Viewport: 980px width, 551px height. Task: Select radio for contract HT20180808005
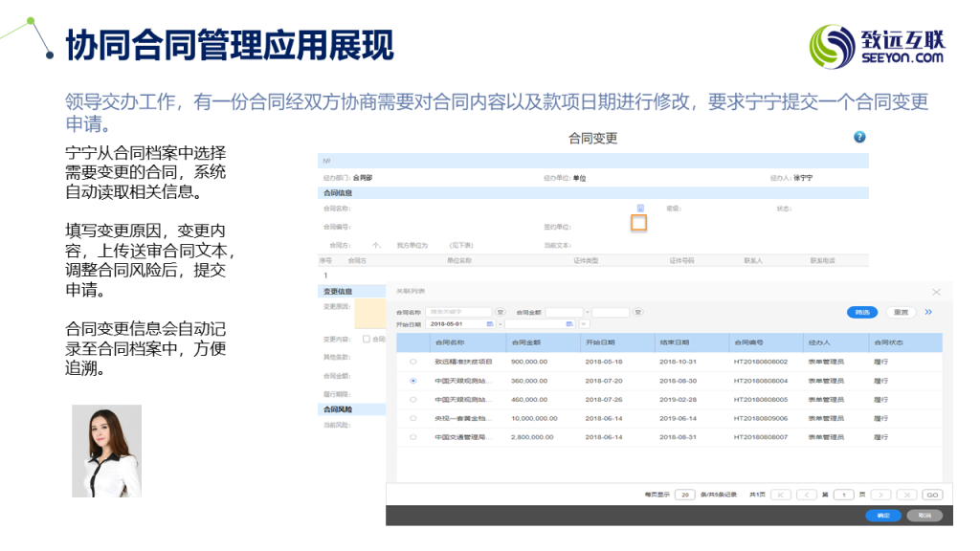(413, 399)
